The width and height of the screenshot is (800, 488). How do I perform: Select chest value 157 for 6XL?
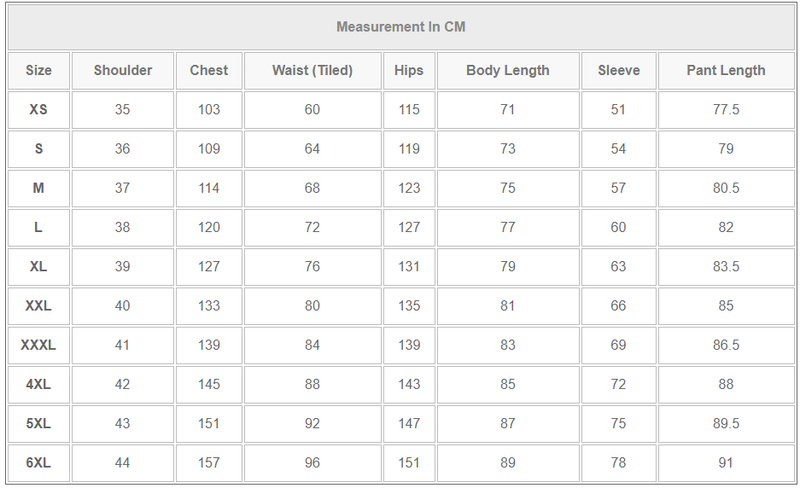pyautogui.click(x=209, y=463)
